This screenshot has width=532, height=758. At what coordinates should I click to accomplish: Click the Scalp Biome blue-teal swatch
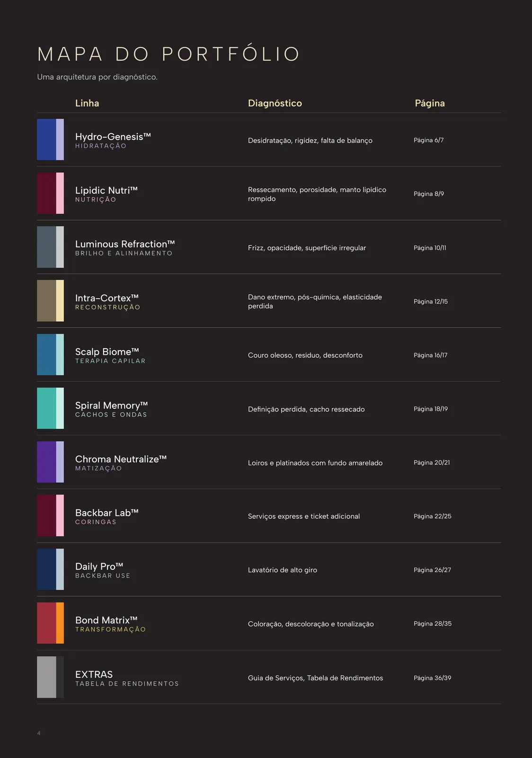point(50,354)
